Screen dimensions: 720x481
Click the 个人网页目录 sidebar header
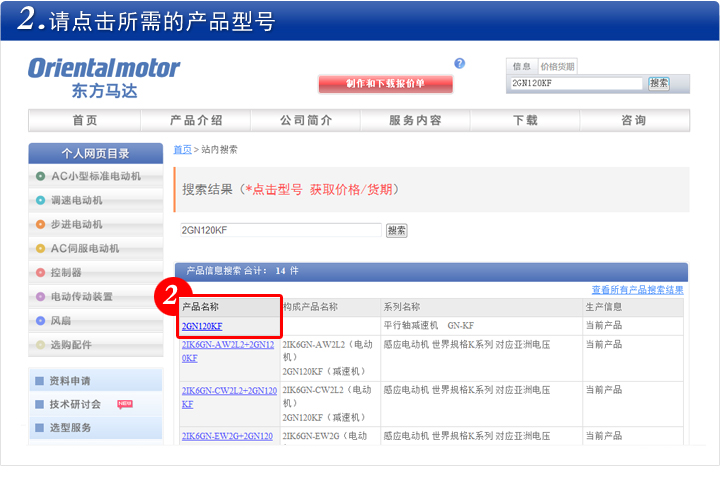96,153
